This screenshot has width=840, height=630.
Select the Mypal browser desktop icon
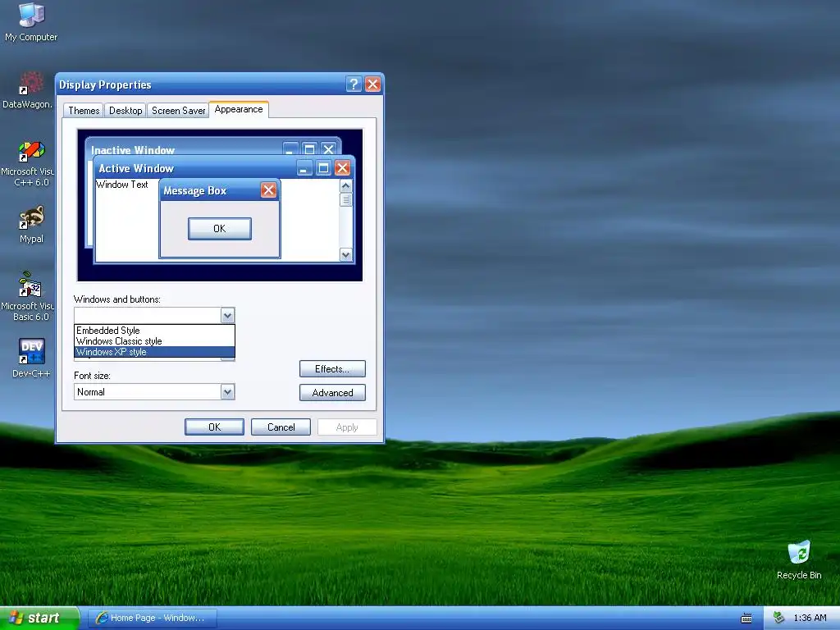pos(31,225)
